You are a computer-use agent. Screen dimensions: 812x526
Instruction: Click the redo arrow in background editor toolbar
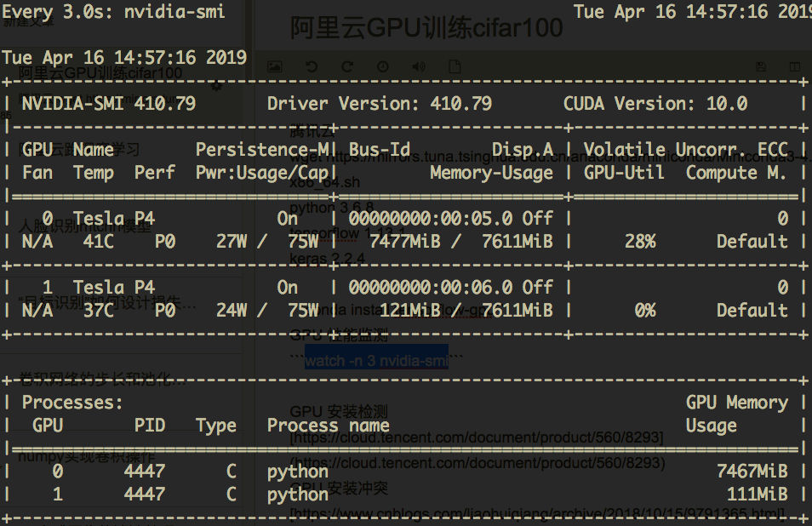[347, 66]
